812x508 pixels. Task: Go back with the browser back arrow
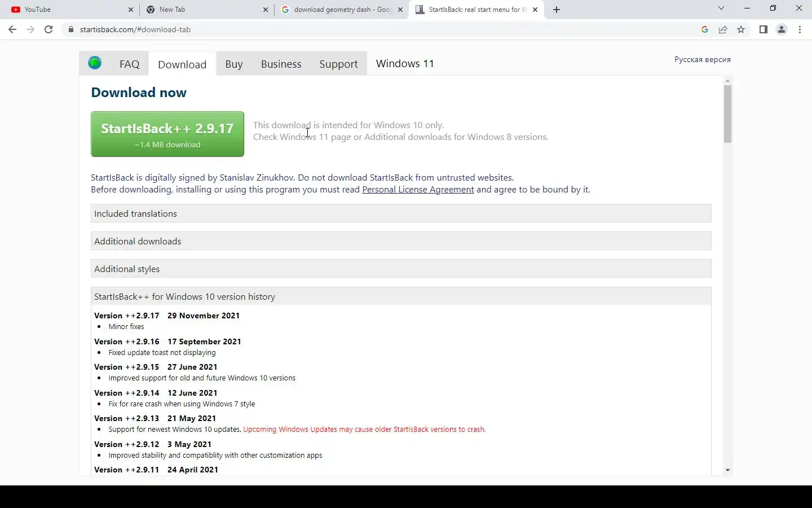(x=12, y=29)
